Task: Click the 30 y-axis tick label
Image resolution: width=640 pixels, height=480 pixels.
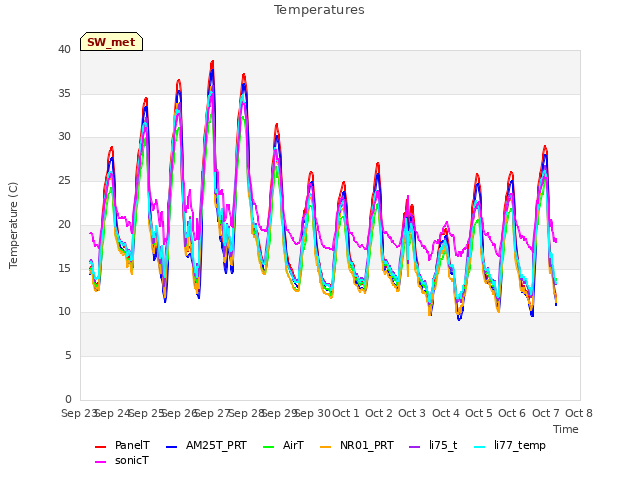Action: pyautogui.click(x=64, y=137)
